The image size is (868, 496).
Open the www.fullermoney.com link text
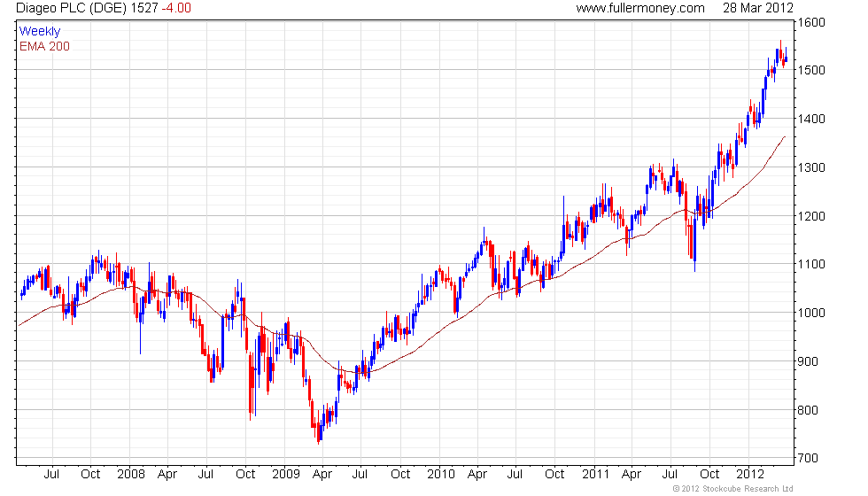(640, 8)
